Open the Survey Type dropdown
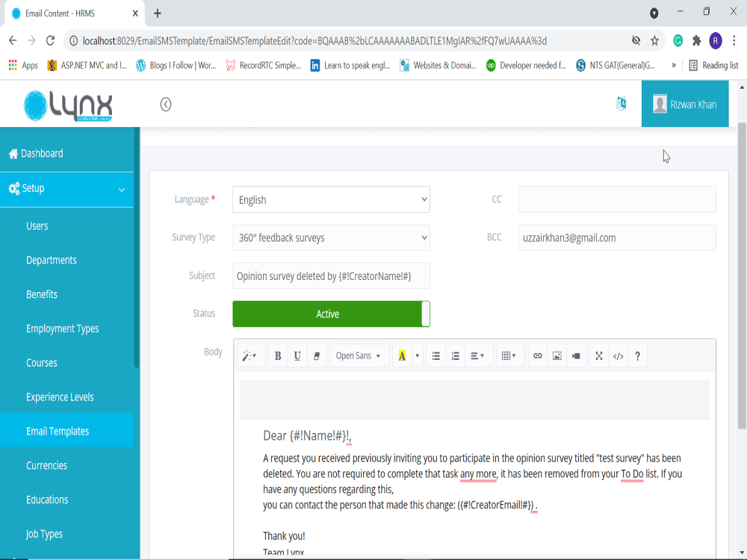The height and width of the screenshot is (560, 747). [331, 237]
